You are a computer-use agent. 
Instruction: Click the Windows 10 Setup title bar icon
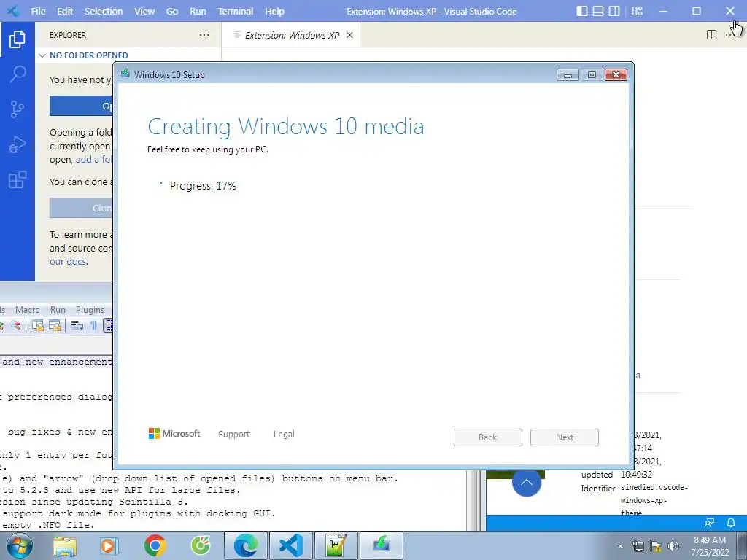[x=125, y=74]
